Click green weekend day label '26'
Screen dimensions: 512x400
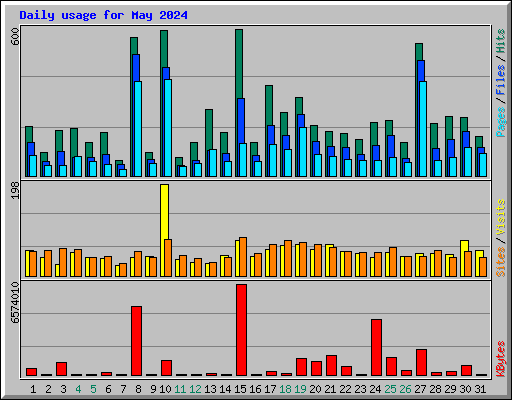tap(405, 389)
